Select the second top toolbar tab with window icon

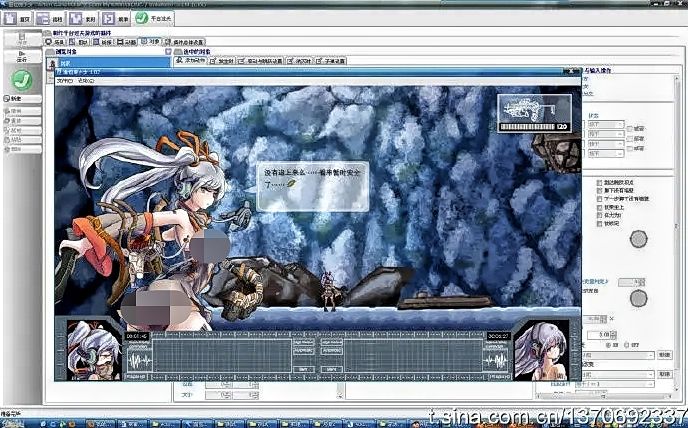[50, 18]
